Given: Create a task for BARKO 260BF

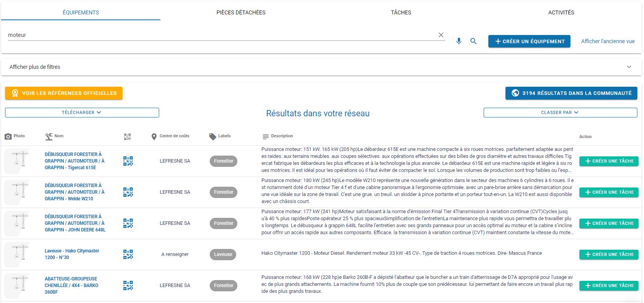Looking at the screenshot, I should [609, 285].
